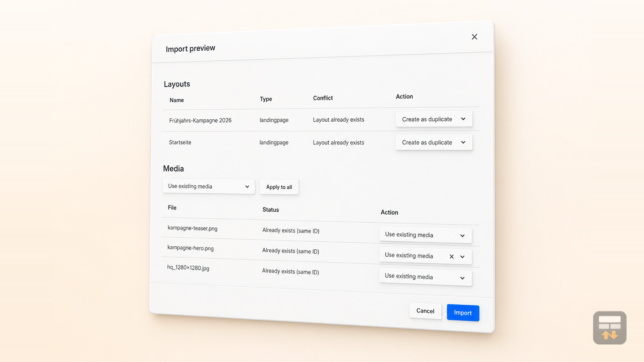644x362 pixels.
Task: Click the Apply to all button
Action: (279, 187)
